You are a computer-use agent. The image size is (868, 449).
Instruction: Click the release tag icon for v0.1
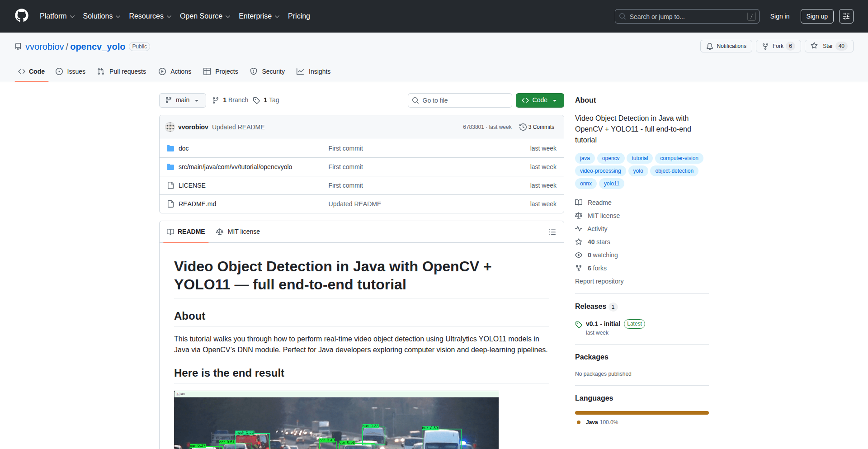[x=579, y=325]
